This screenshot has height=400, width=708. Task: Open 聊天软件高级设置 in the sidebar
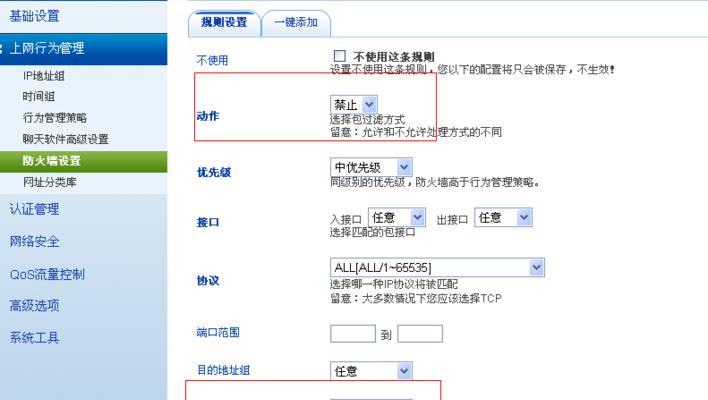coord(65,139)
